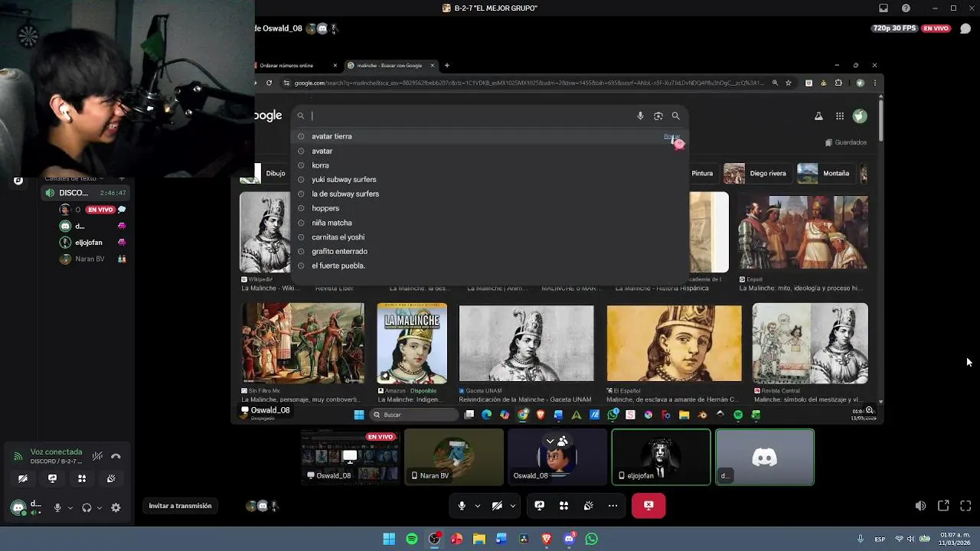Choose suggestion 'el fuerte puebla.'
Viewport: 980px width, 551px height.
click(489, 266)
